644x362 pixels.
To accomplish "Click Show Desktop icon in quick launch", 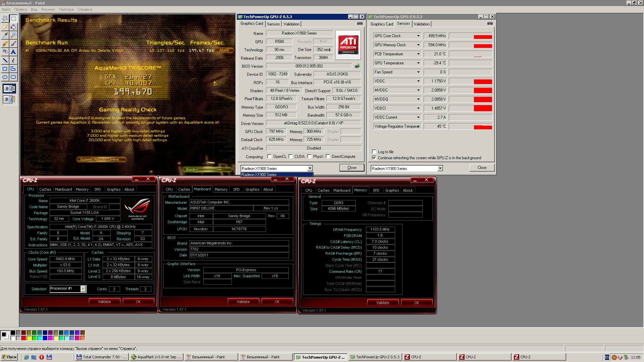I will point(34,357).
